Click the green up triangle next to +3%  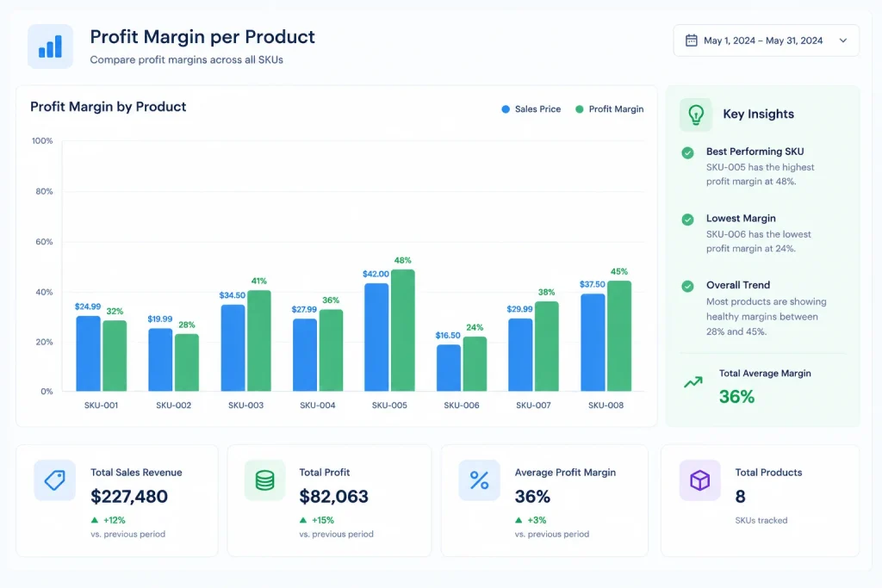point(519,520)
